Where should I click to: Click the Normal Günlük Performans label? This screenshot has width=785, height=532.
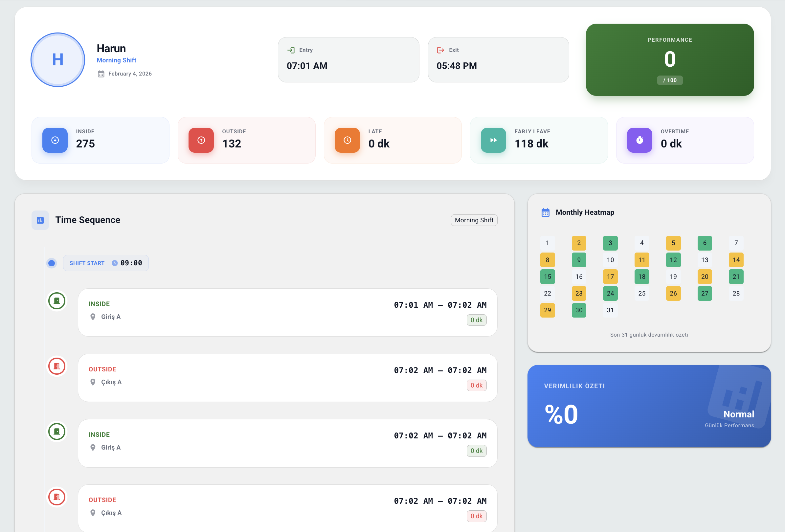coord(729,419)
